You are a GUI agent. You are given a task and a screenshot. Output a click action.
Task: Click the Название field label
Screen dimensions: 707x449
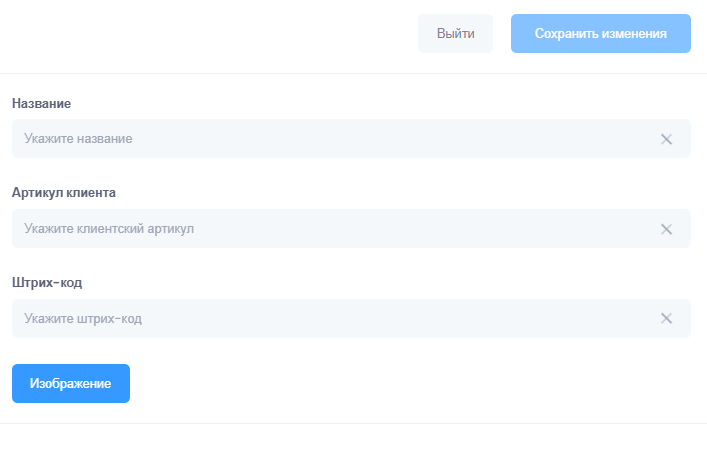[41, 103]
